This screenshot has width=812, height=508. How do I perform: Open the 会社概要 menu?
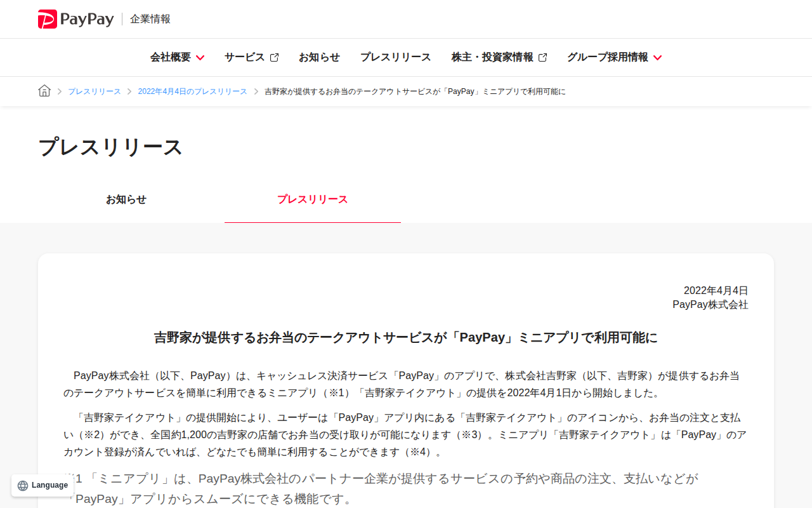177,57
